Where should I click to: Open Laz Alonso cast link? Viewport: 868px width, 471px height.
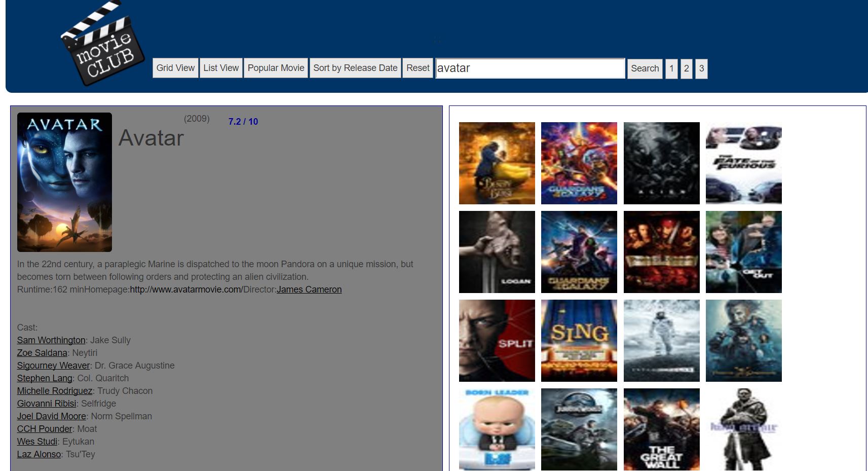point(39,454)
